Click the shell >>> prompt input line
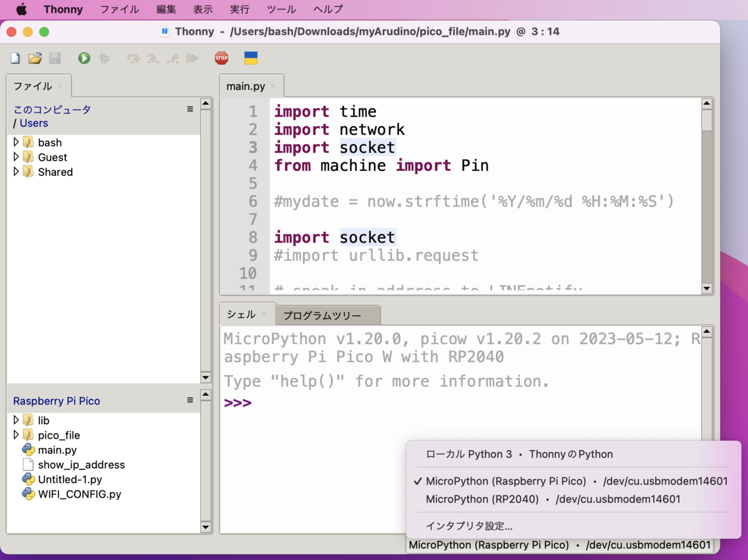 461,403
